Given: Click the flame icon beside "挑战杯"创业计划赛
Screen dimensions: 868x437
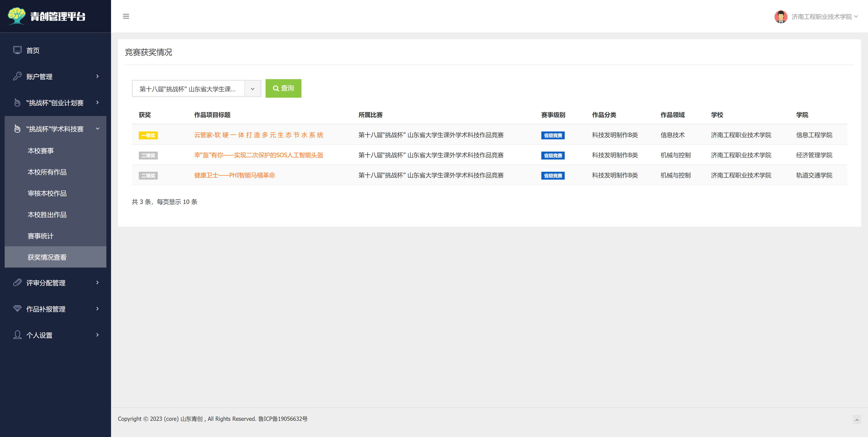Looking at the screenshot, I should tap(17, 103).
